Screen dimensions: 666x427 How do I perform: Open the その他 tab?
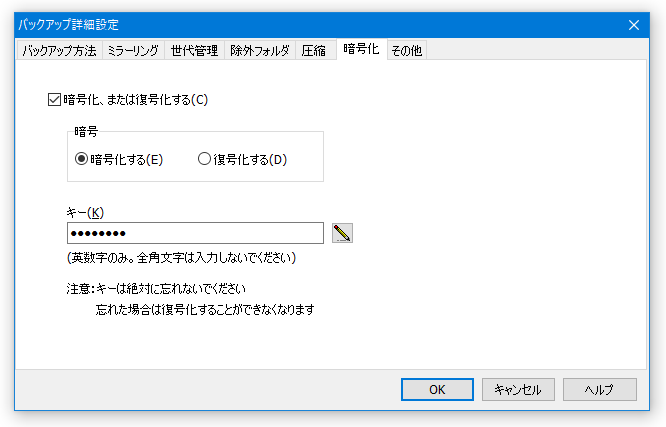(x=406, y=51)
